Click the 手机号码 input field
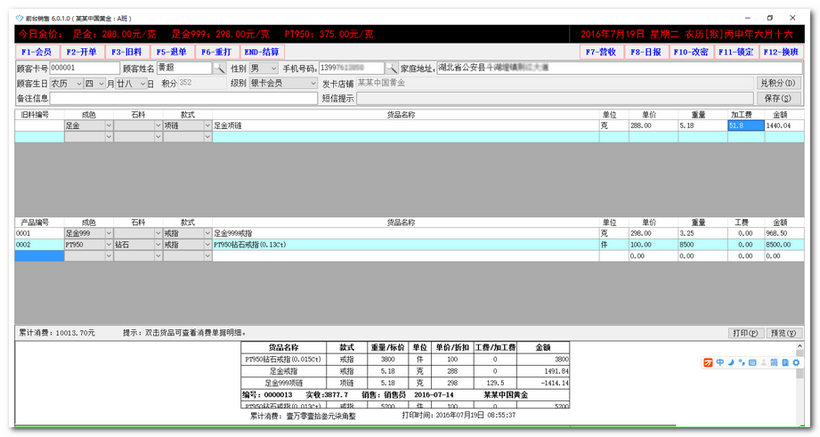This screenshot has height=437, width=820. 351,68
